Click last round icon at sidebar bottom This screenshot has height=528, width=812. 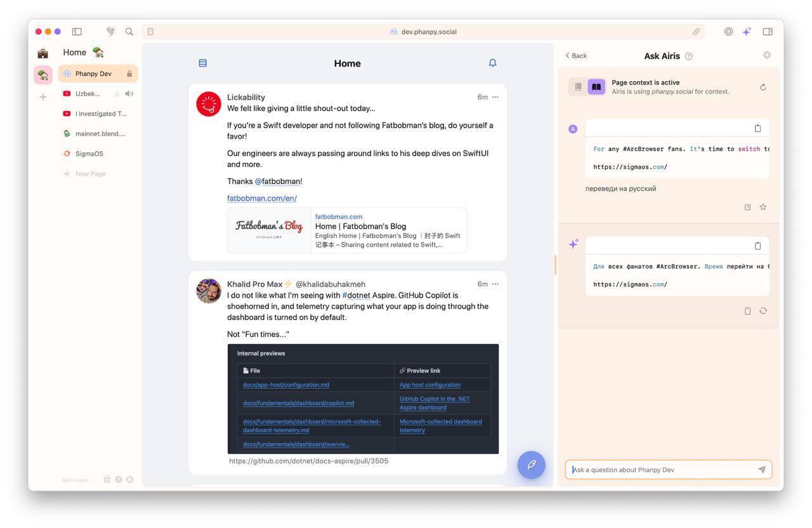(x=130, y=480)
